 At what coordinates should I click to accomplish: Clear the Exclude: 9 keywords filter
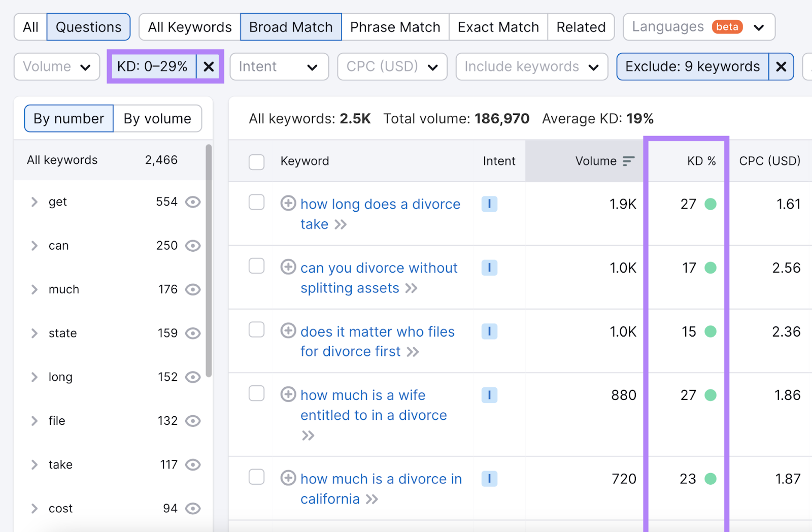781,66
